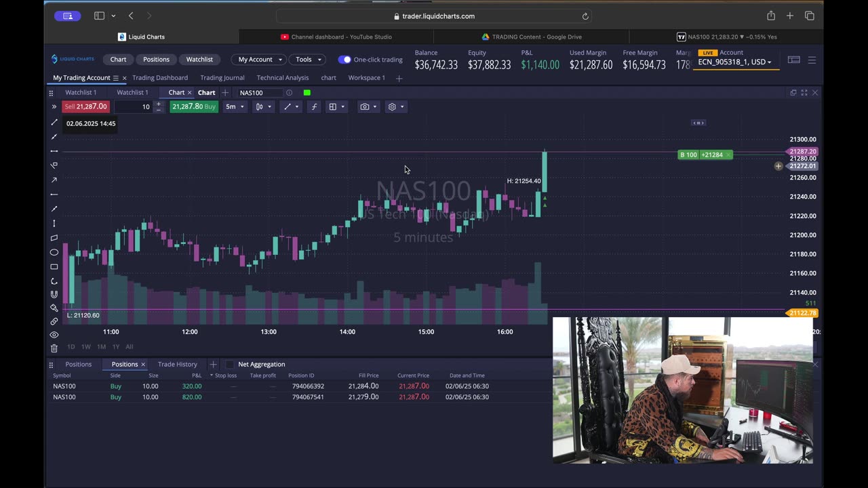Select the vertical line measure tool
Image resolution: width=868 pixels, height=488 pixels.
click(54, 223)
